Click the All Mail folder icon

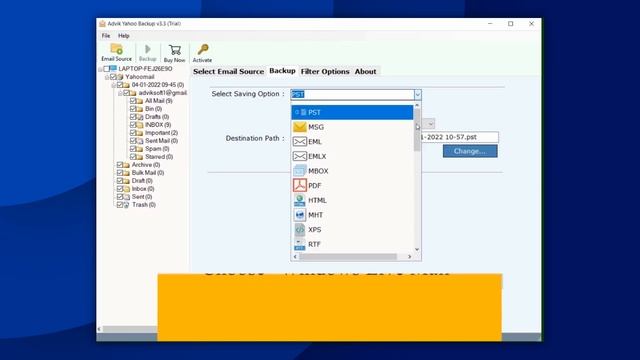pos(140,101)
